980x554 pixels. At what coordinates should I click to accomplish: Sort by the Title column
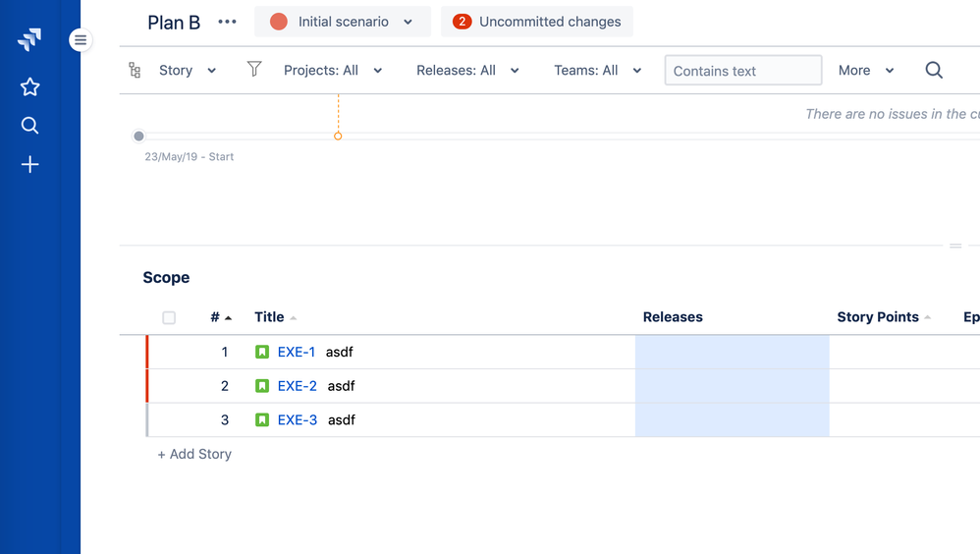point(275,317)
